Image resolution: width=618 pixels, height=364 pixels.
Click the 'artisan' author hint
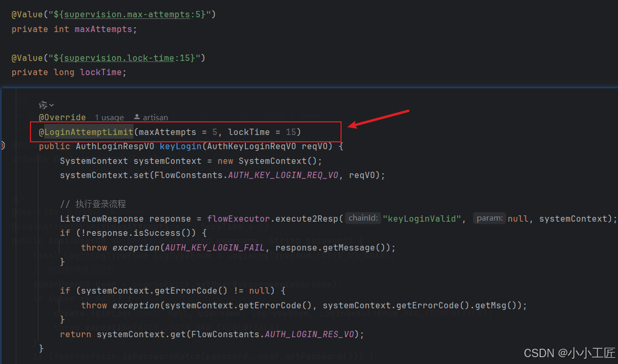click(x=156, y=118)
